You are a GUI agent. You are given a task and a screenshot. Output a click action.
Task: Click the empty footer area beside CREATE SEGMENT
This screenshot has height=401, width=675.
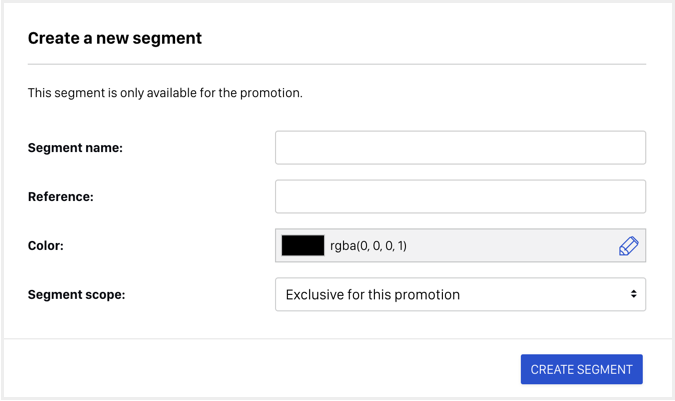[258, 369]
